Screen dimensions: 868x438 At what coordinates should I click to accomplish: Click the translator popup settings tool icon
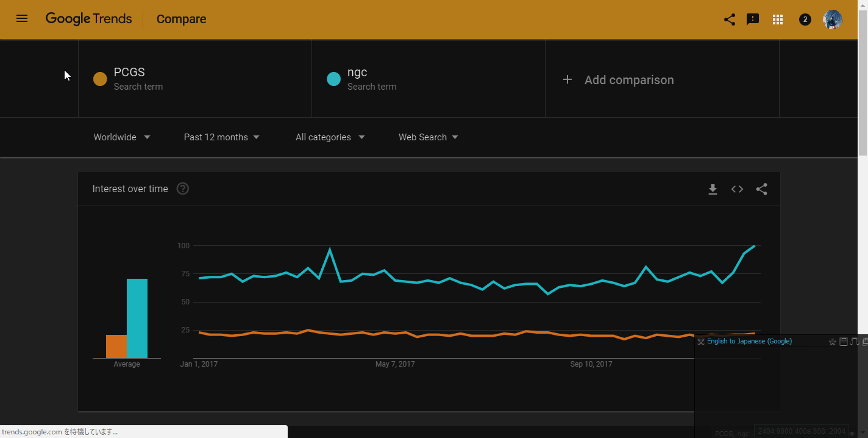pyautogui.click(x=701, y=342)
